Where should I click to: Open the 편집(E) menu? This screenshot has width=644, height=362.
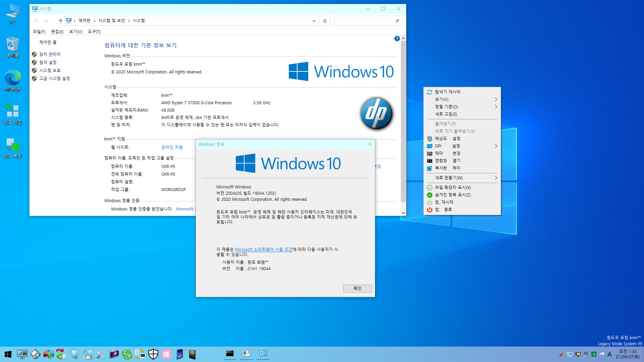pos(57,32)
